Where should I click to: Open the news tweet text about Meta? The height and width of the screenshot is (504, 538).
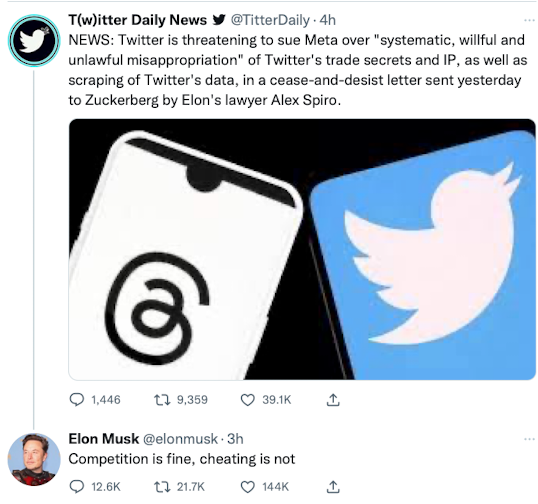[297, 70]
